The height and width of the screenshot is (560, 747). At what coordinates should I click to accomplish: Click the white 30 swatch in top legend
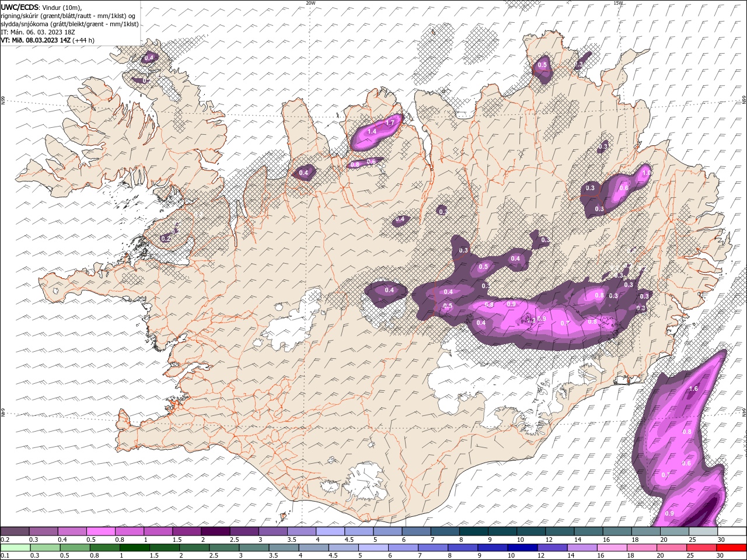(732, 531)
